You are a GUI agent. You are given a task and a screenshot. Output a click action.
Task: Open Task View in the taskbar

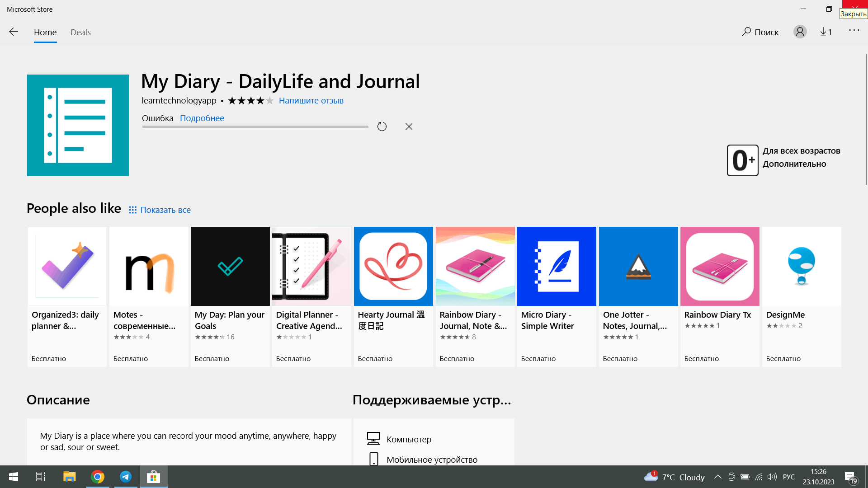[41, 477]
